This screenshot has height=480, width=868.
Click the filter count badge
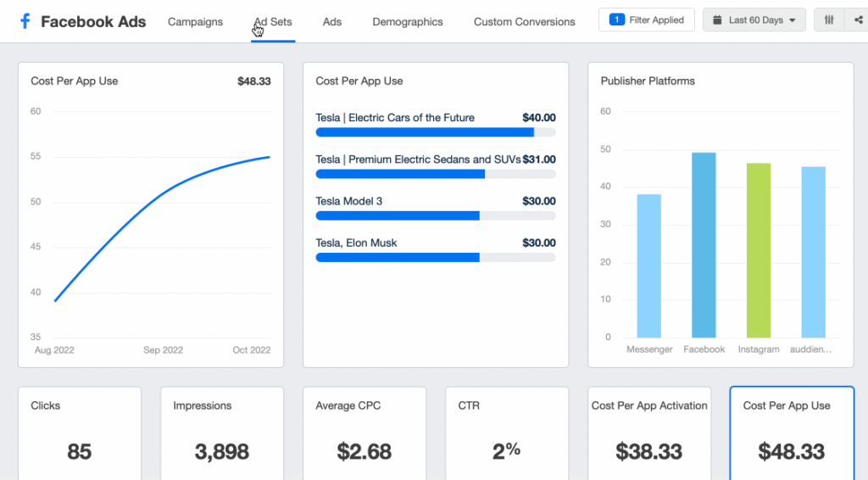[x=617, y=20]
